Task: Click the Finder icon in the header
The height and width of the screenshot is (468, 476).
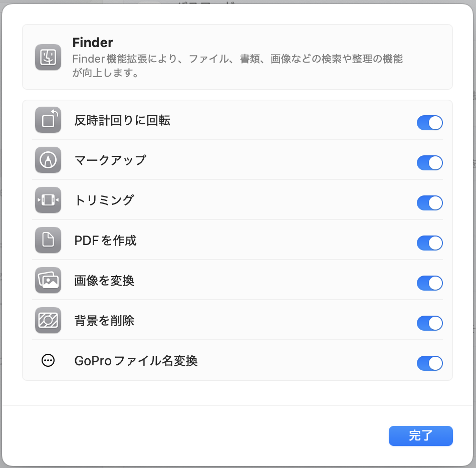Action: [x=48, y=57]
